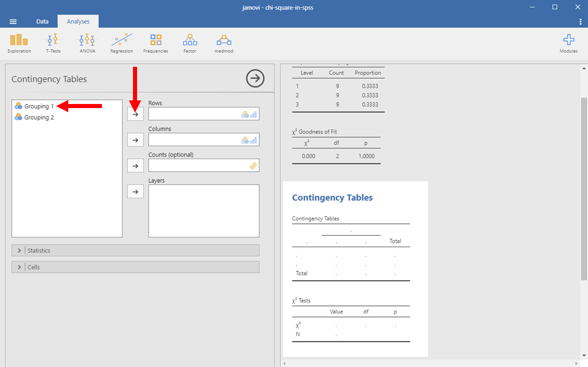This screenshot has height=367, width=588.
Task: Collapse options with circled arrow button
Action: click(x=255, y=78)
